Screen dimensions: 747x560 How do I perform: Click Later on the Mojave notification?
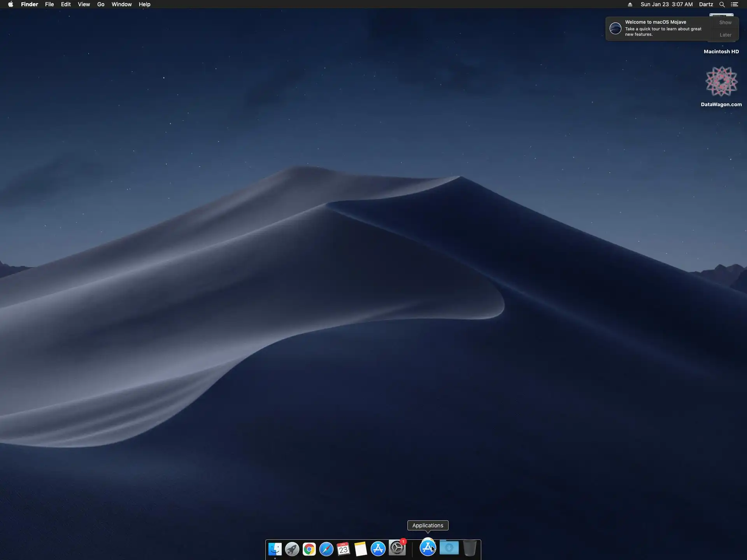(725, 35)
